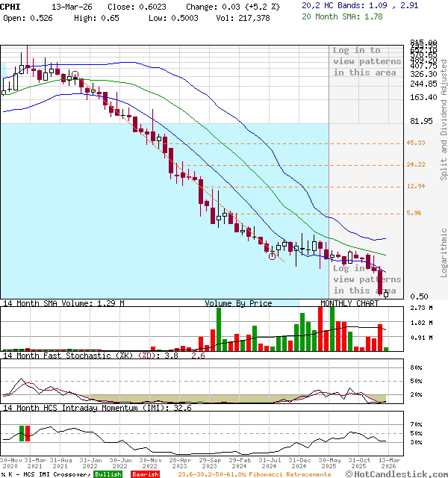Click the upper 'Log in to view patterns' notice
Screen dimensions: 448x478
367,61
